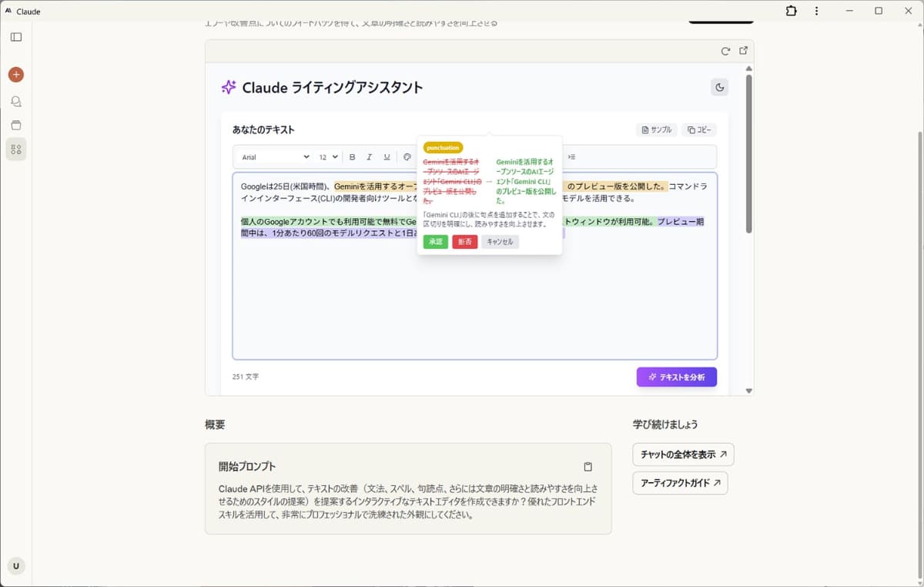Screen dimensions: 924x587
Task: Open the extensions puzzle icon in title bar
Action: (791, 11)
